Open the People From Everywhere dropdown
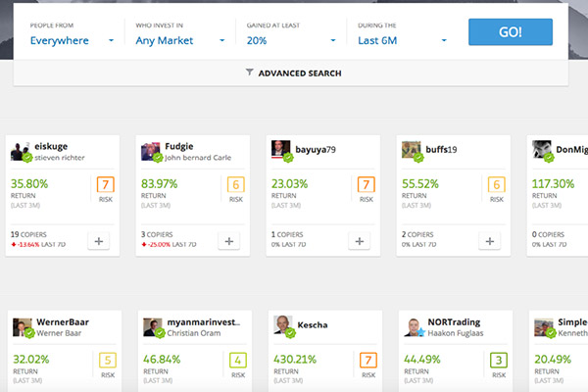Viewport: 588px width, 392px height. tap(72, 40)
